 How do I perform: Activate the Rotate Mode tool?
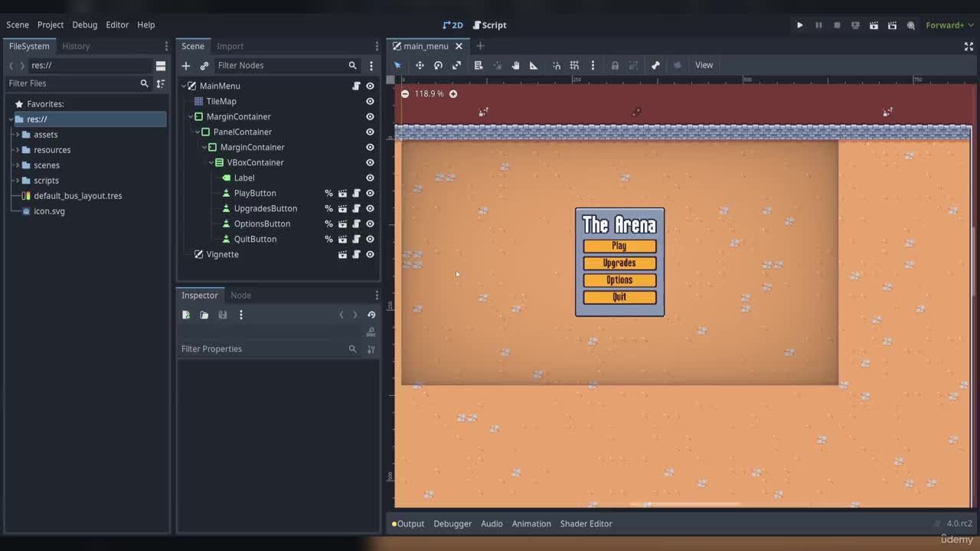[x=438, y=65]
